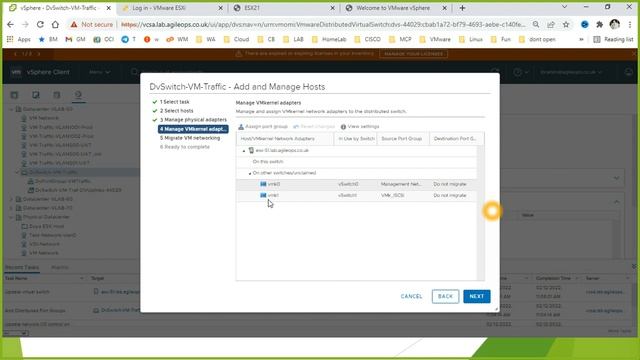Image resolution: width=640 pixels, height=360 pixels.
Task: Open the browser extensions puzzle icon
Action: [x=599, y=24]
